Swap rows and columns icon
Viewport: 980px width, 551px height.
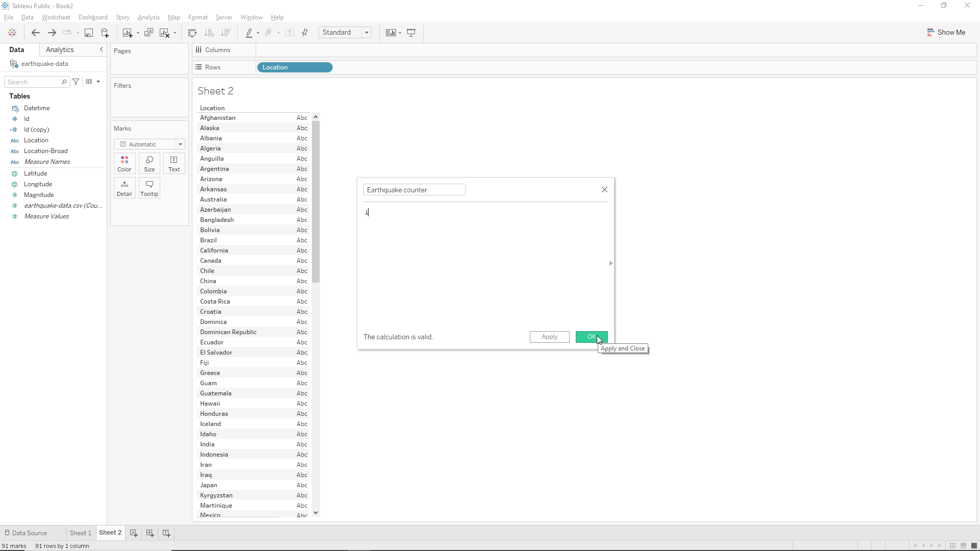[192, 33]
